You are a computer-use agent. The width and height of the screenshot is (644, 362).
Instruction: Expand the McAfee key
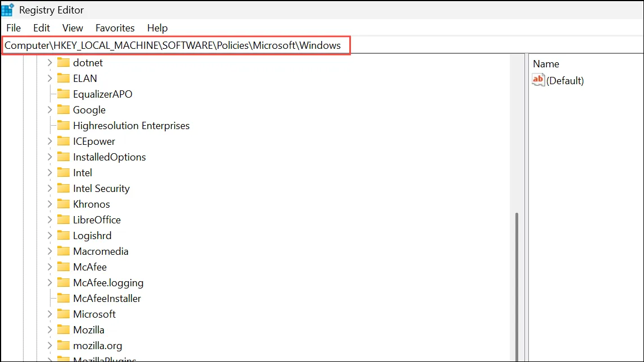click(50, 267)
